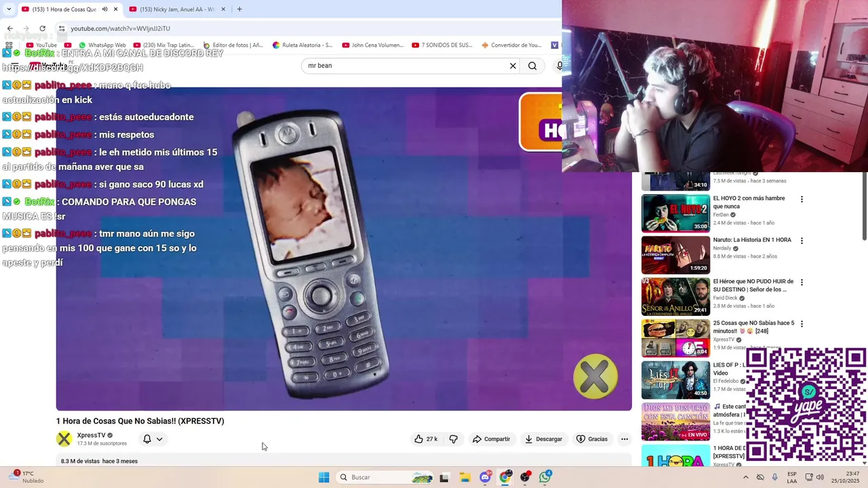The width and height of the screenshot is (868, 488).
Task: Open WhatsApp from the taskbar
Action: pyautogui.click(x=545, y=477)
